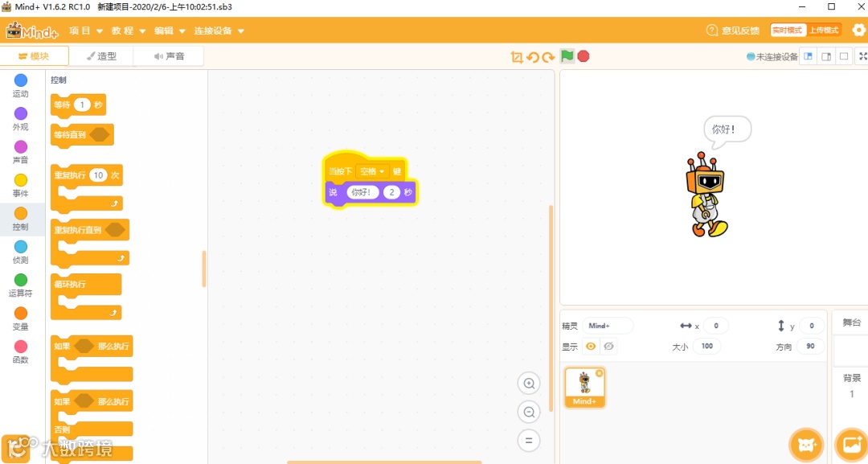
Task: Switch to the 模块 tab
Action: (35, 56)
